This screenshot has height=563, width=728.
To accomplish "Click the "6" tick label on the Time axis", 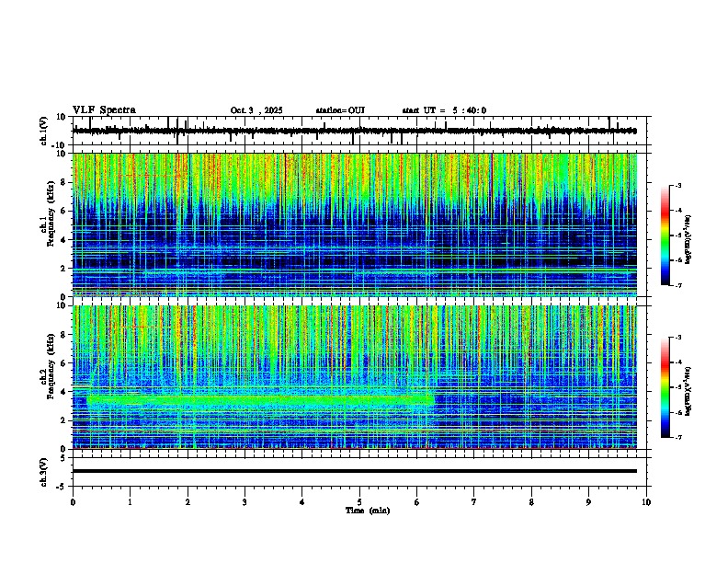I will (417, 502).
